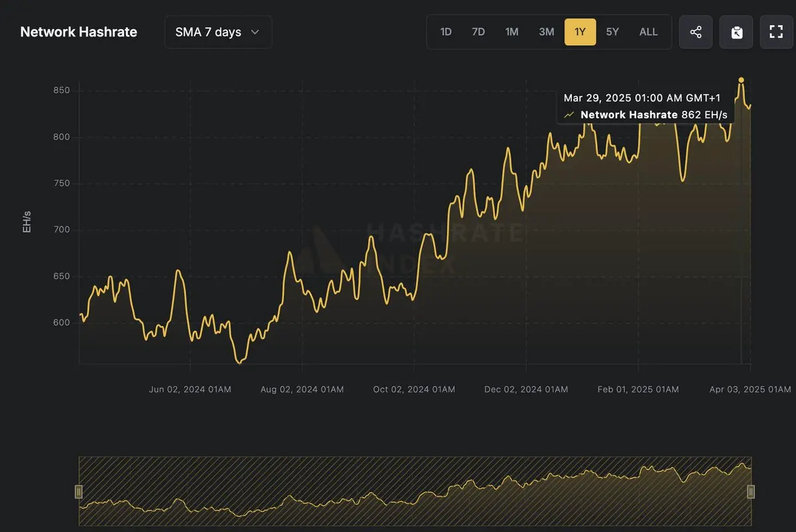The image size is (796, 532).
Task: Click the right range slider handle
Action: 751,492
